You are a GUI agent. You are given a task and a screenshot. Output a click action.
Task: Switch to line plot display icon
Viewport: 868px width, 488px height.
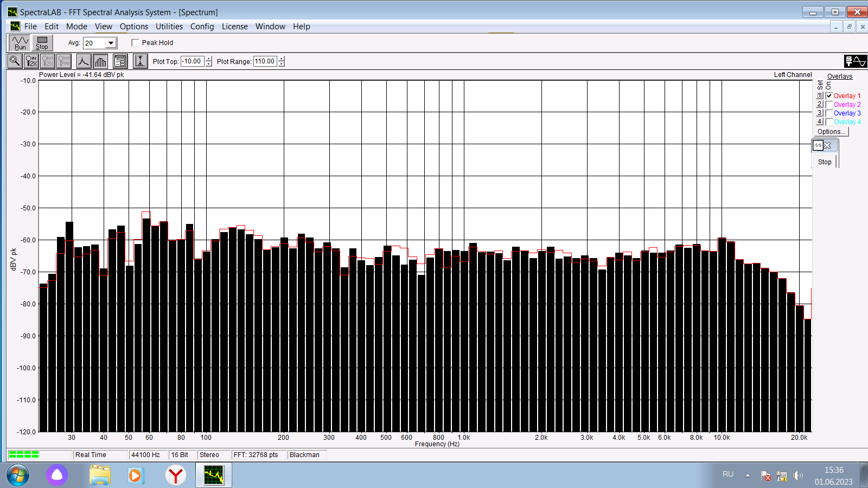pyautogui.click(x=84, y=61)
